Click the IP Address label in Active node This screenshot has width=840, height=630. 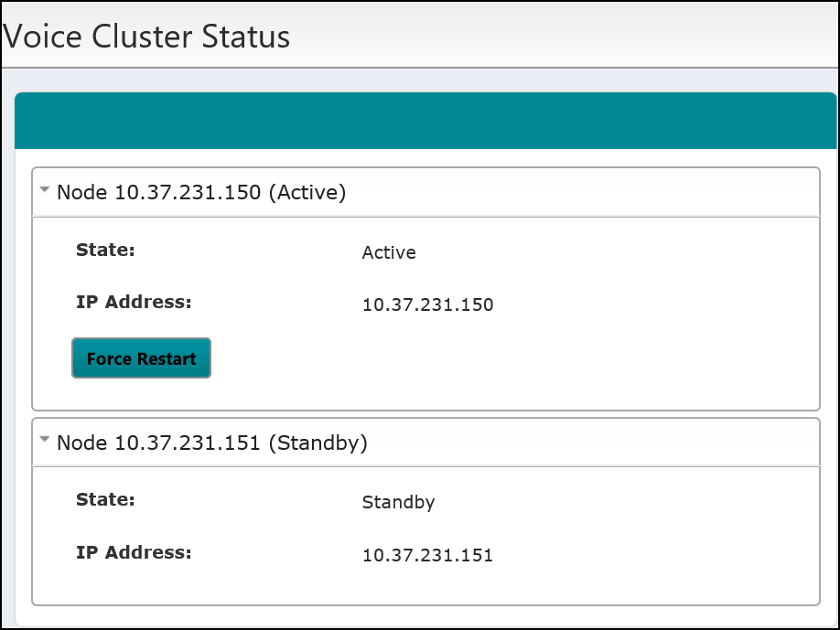[x=134, y=302]
